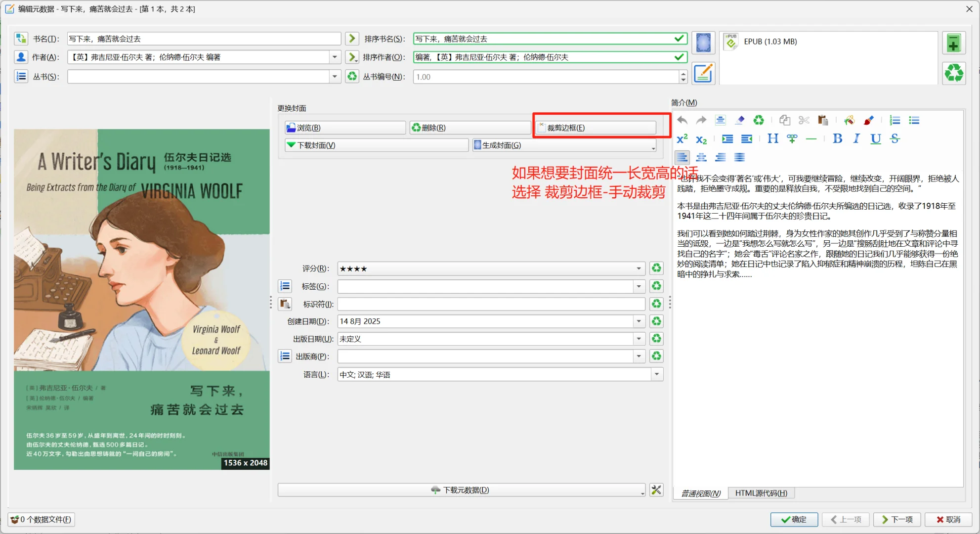Open the series manager list icon
This screenshot has height=534, width=980.
pos(21,77)
